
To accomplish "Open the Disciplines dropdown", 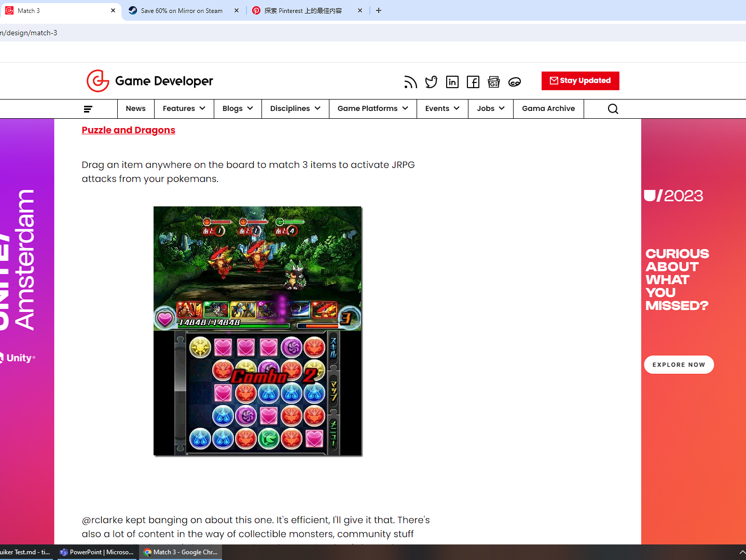I will tap(295, 109).
